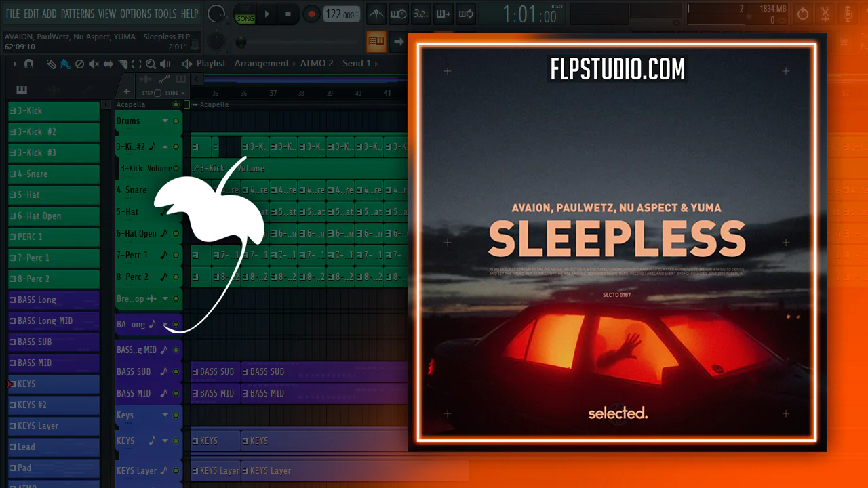
Task: Select the Delete tool
Action: (x=79, y=64)
